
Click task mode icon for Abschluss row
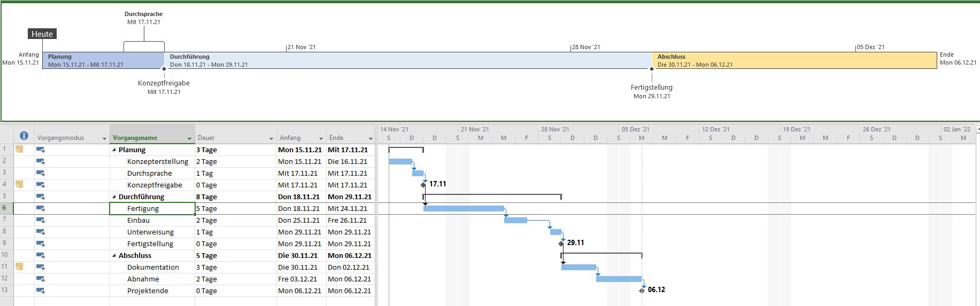[41, 256]
